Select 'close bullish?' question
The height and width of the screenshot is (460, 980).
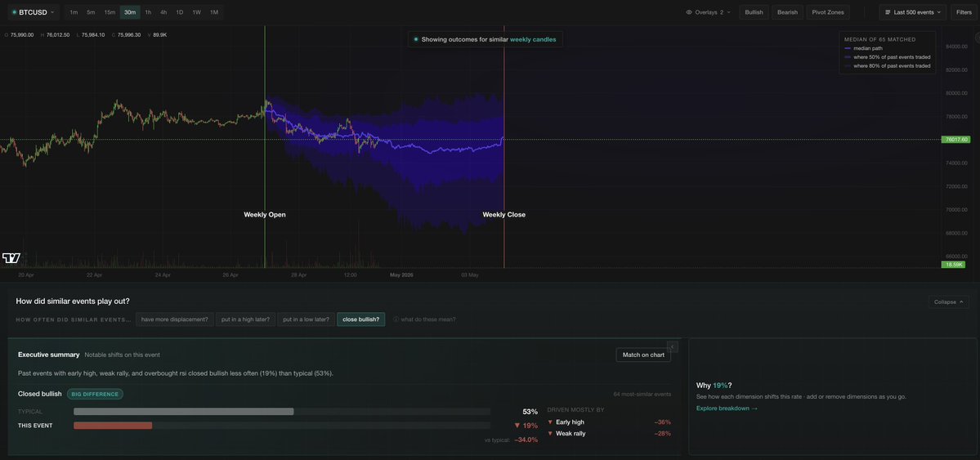click(x=361, y=319)
